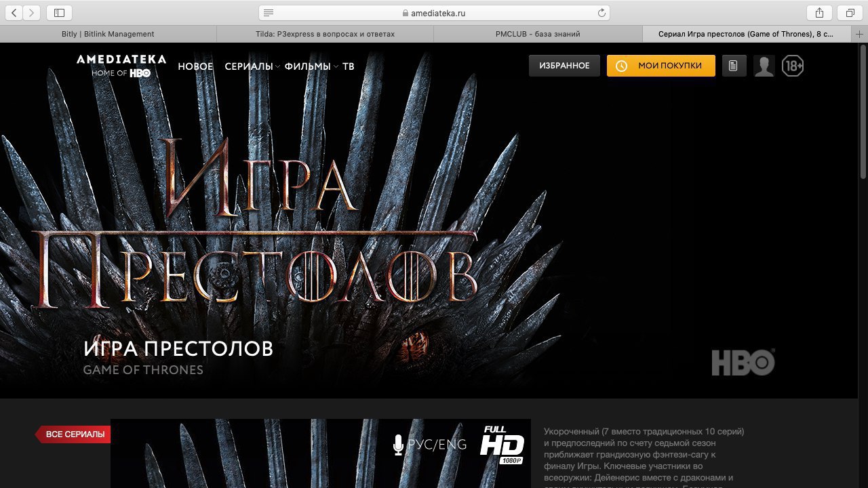The height and width of the screenshot is (488, 868).
Task: Open a new tab with plus button
Action: coord(860,34)
